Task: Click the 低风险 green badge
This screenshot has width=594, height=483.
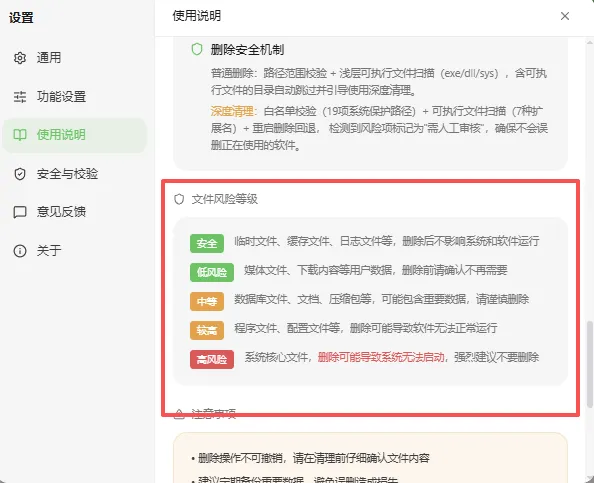Action: (212, 272)
